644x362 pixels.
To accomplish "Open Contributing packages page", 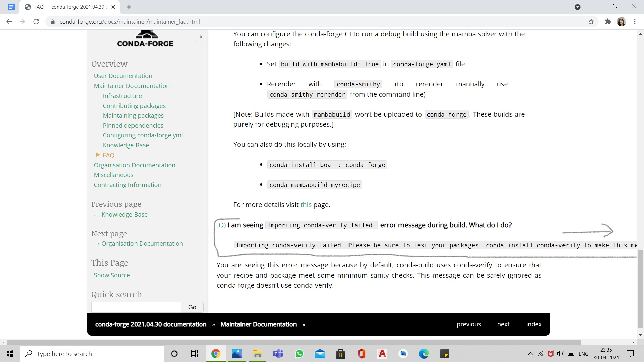I will click(134, 106).
